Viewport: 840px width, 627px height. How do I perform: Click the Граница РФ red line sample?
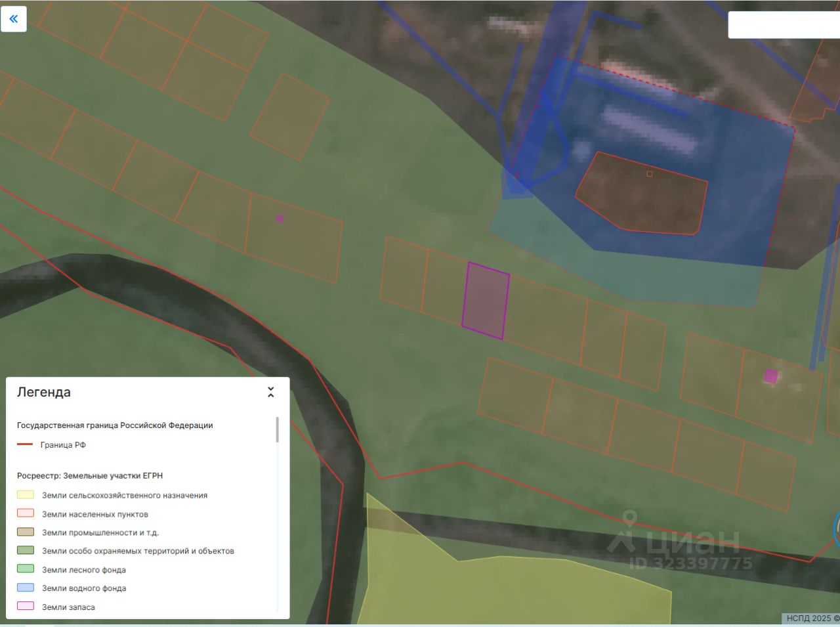25,444
